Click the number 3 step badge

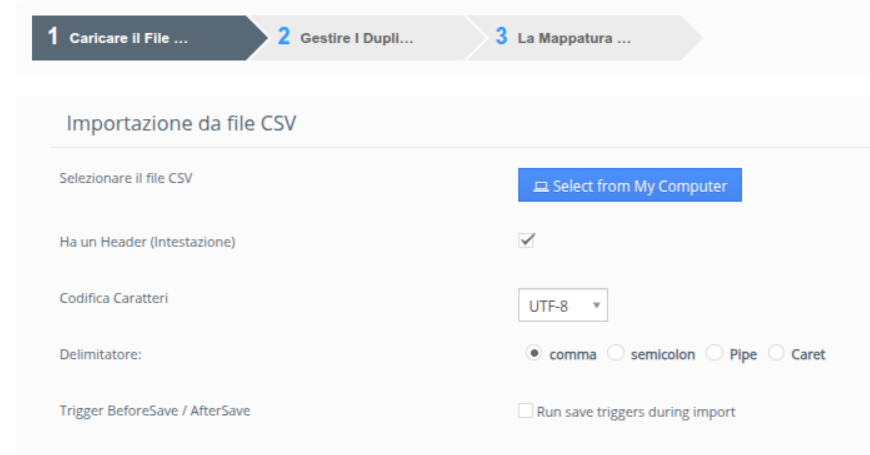(501, 37)
